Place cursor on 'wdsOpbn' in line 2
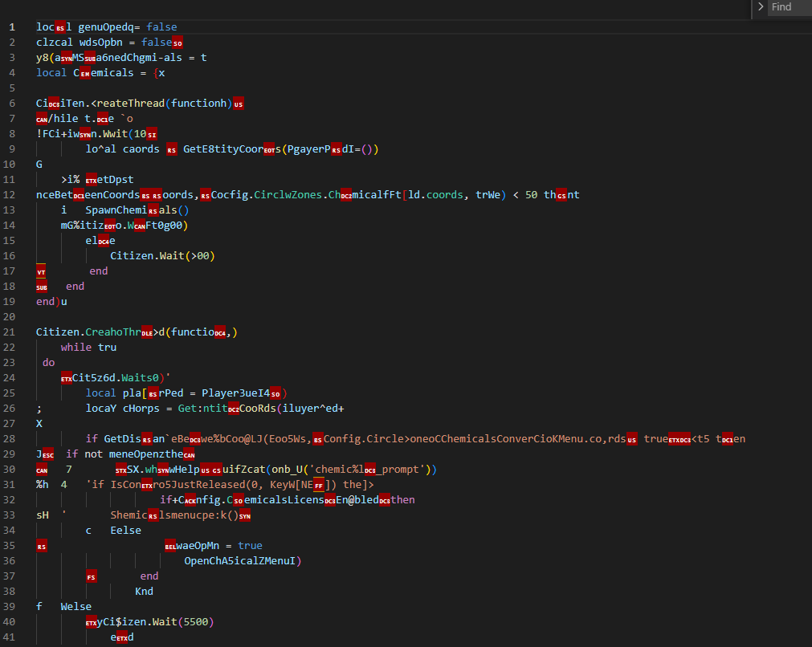Screen dimensions: 812x647 point(101,42)
